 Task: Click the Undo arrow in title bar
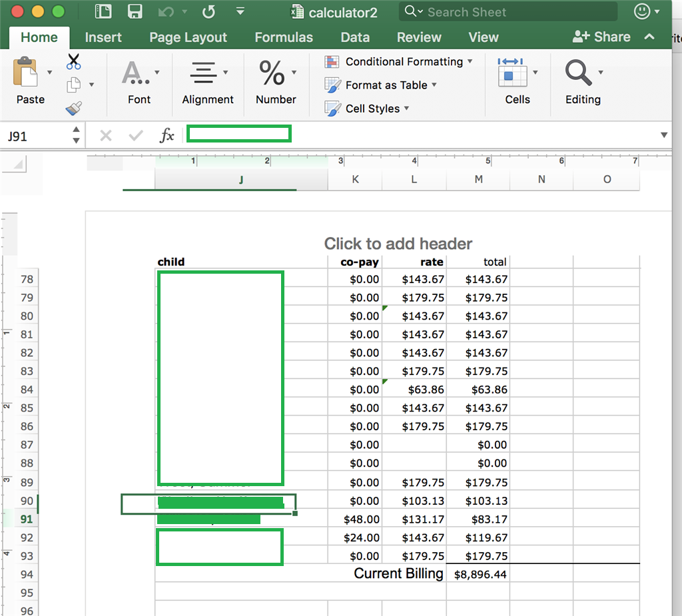[166, 11]
